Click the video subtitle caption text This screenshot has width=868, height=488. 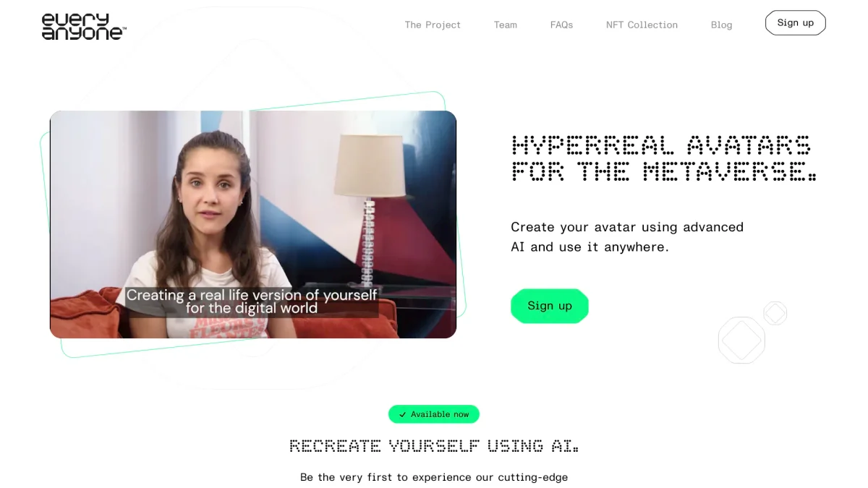(252, 301)
